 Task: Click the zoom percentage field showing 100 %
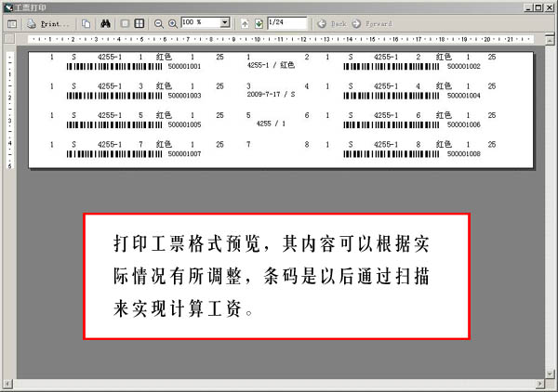[200, 22]
